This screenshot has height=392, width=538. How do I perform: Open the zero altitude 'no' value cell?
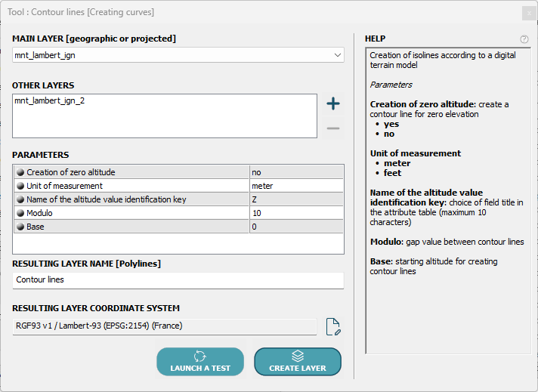point(295,173)
